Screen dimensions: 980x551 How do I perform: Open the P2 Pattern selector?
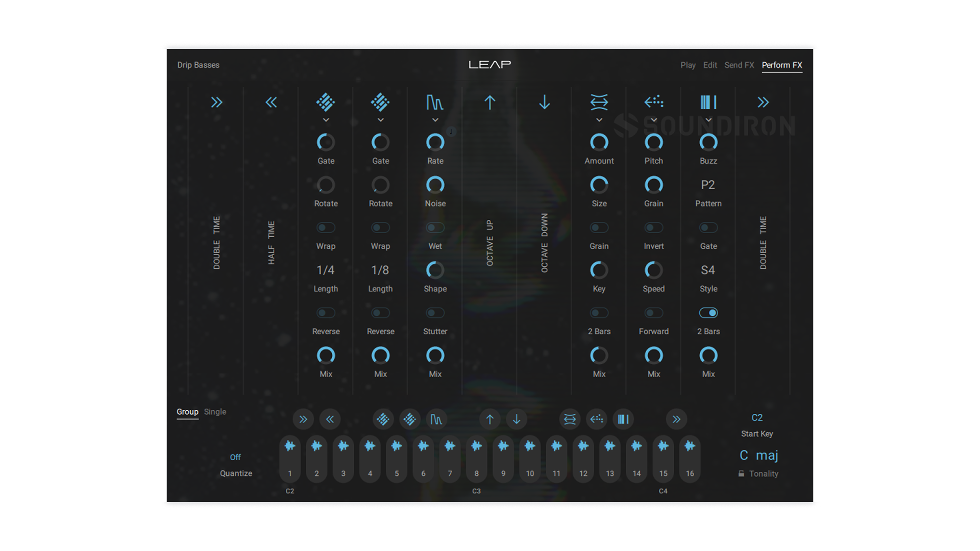click(708, 185)
